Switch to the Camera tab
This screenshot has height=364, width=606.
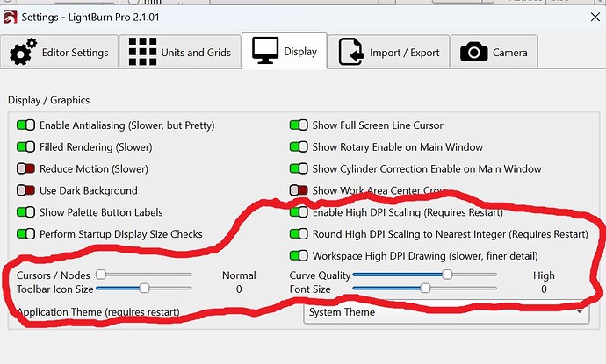[494, 52]
